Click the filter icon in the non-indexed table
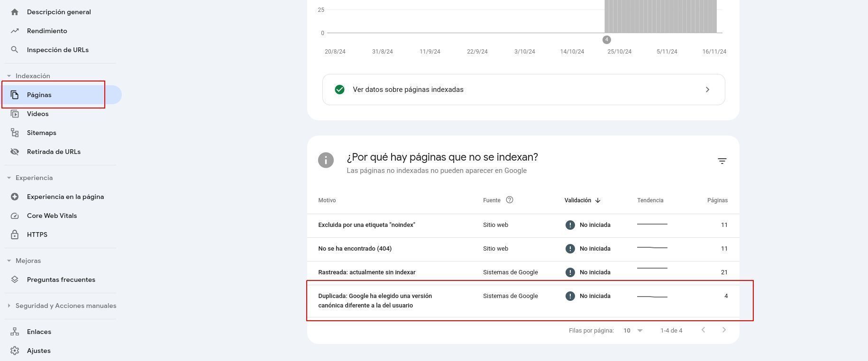Viewport: 868px width, 361px height. (722, 161)
